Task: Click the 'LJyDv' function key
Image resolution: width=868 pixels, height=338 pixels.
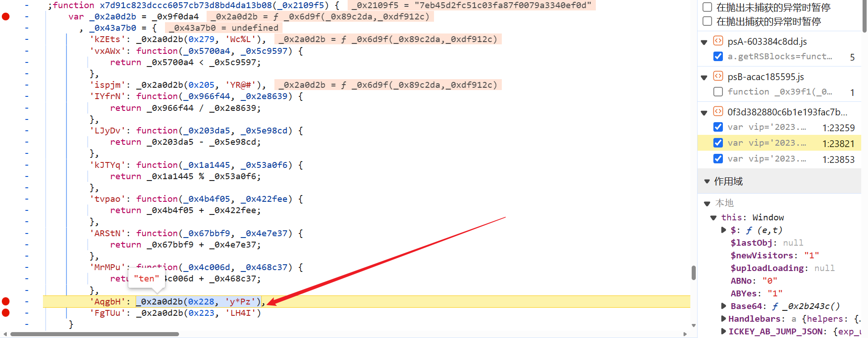Action: click(x=108, y=131)
